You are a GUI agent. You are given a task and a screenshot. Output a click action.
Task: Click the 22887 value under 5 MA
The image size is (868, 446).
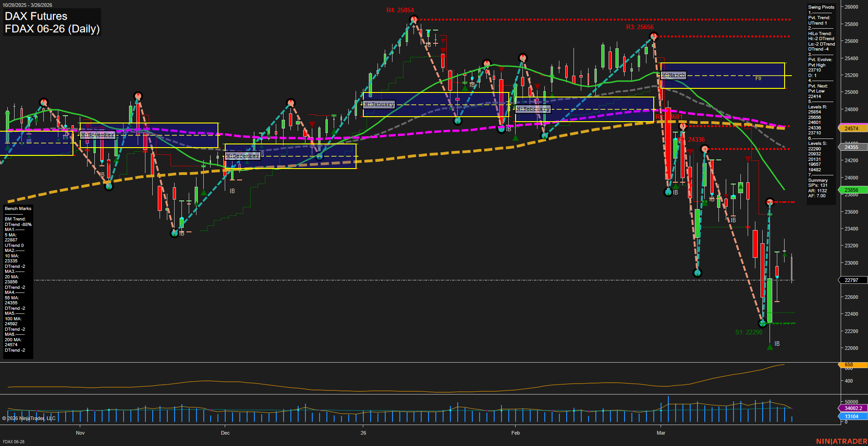point(11,240)
